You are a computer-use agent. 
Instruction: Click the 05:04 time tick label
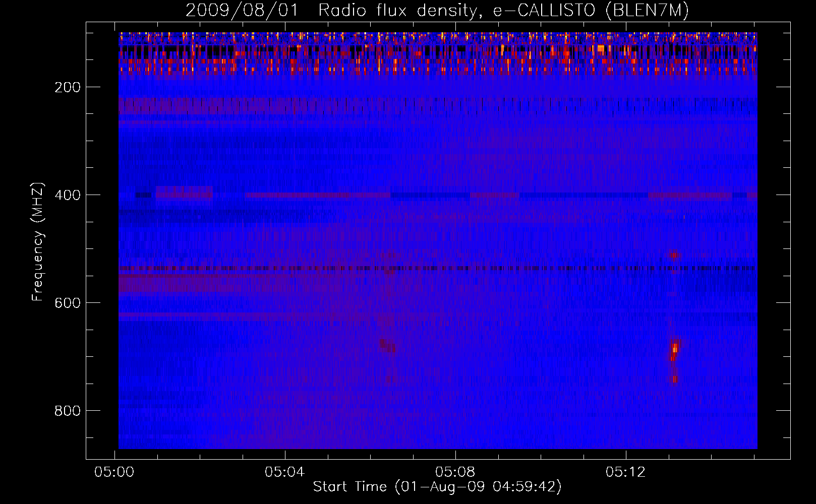(x=285, y=472)
